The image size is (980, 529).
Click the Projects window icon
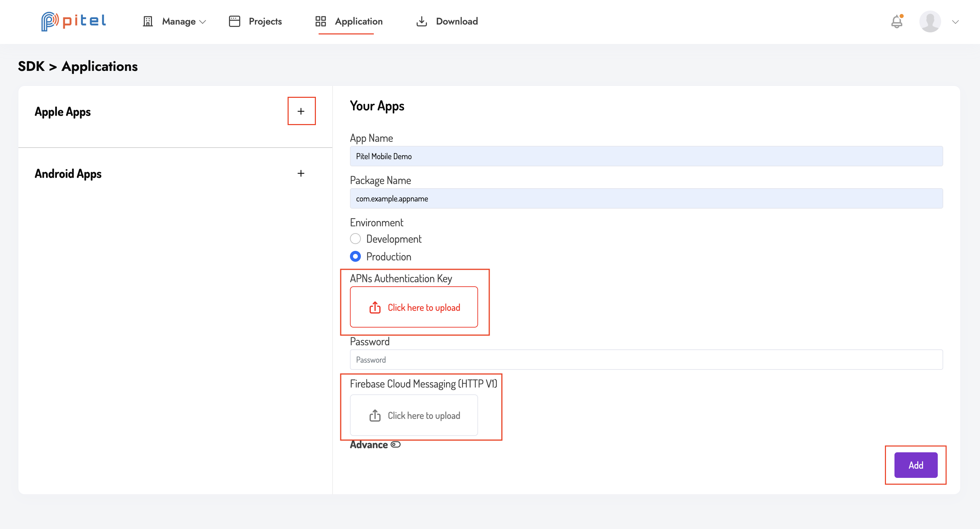(x=234, y=21)
